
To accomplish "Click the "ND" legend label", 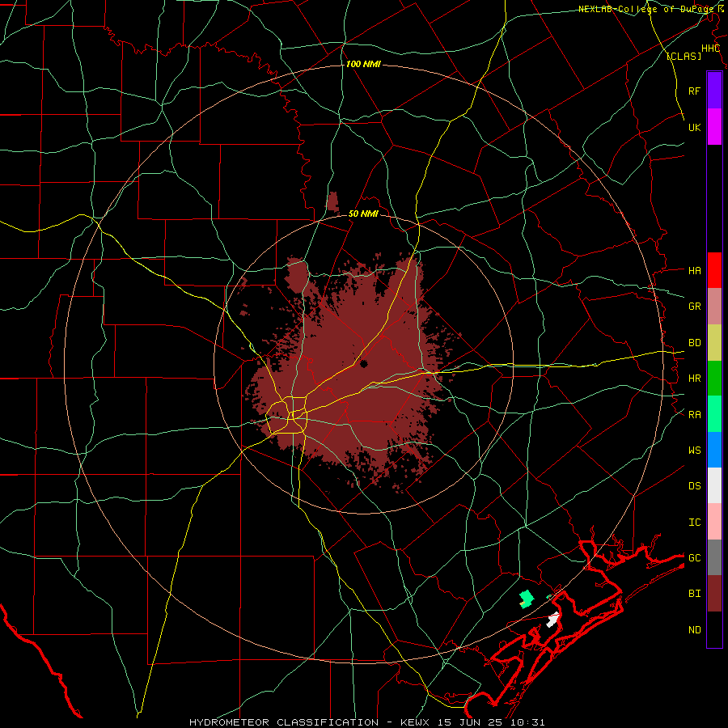I will click(x=694, y=630).
